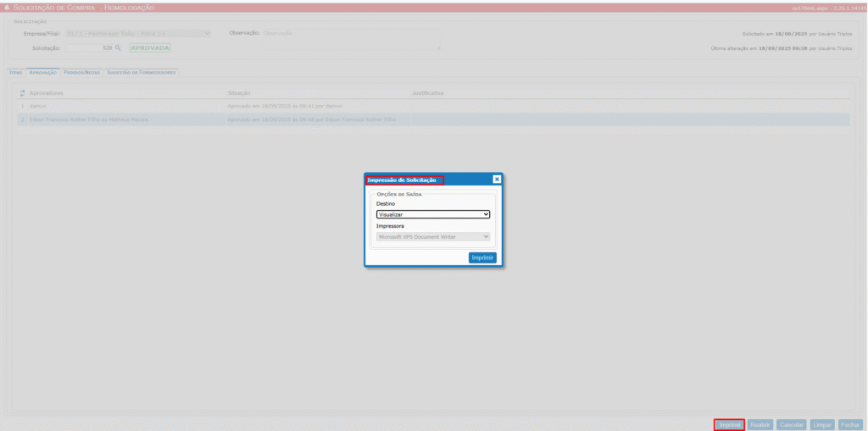
Task: Click the Limpar button
Action: [822, 424]
